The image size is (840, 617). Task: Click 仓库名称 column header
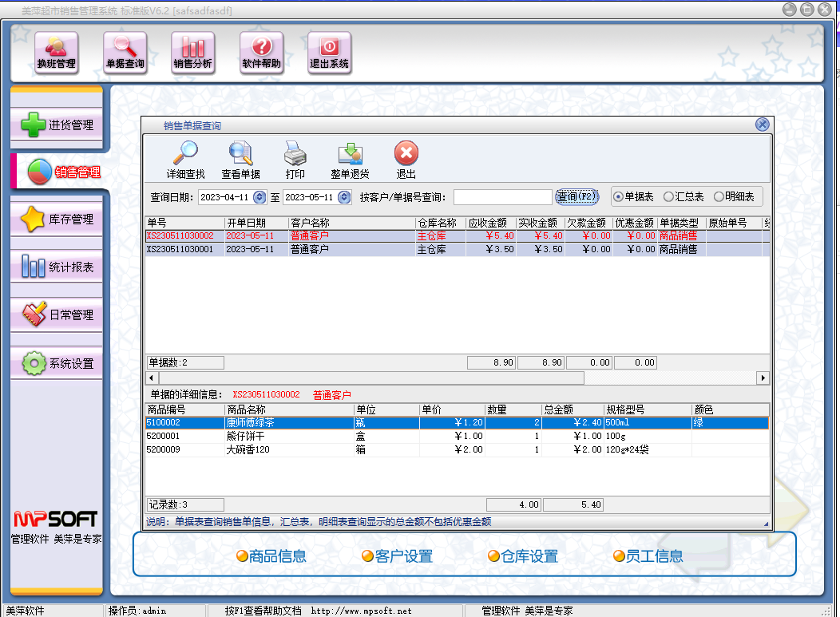pyautogui.click(x=441, y=223)
